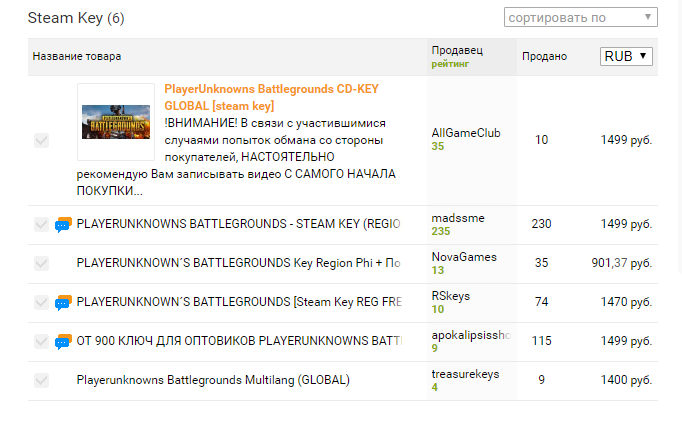The image size is (682, 428).
Task: Click chat icon beside madssme's STEAM KEY listing
Action: [x=63, y=224]
